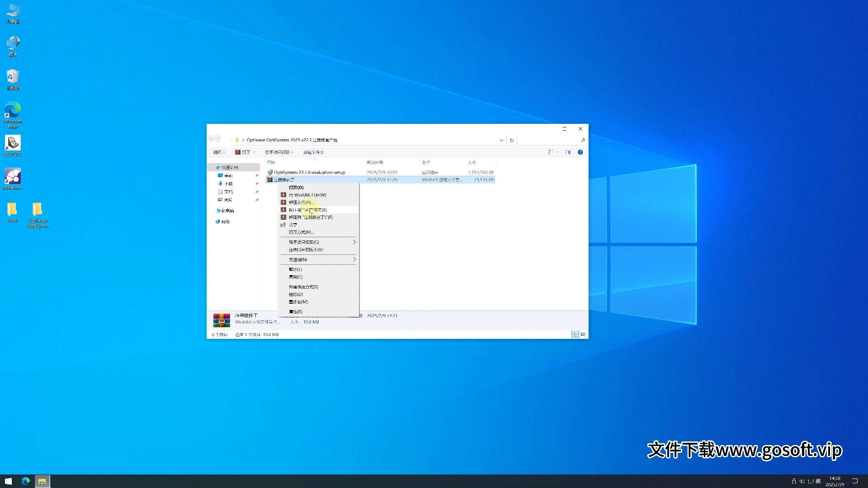Click the search magnifier icon in Explorer
Screen dimensions: 868x488
[x=583, y=140]
